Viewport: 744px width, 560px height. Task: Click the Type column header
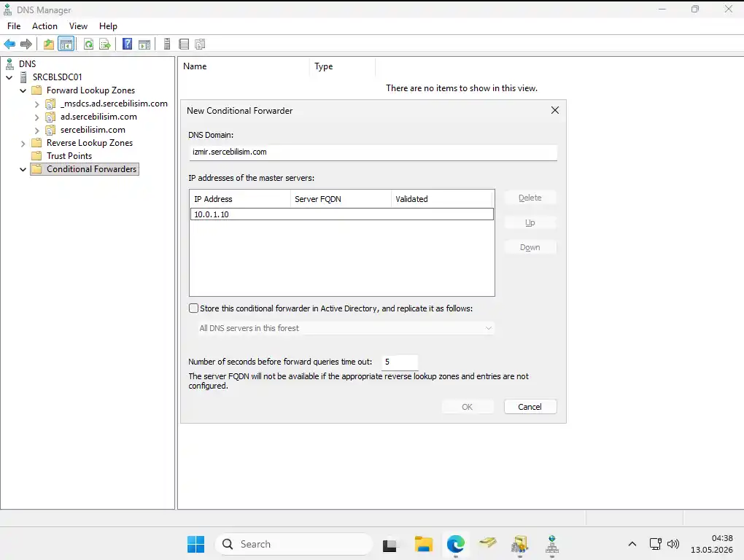(343, 66)
